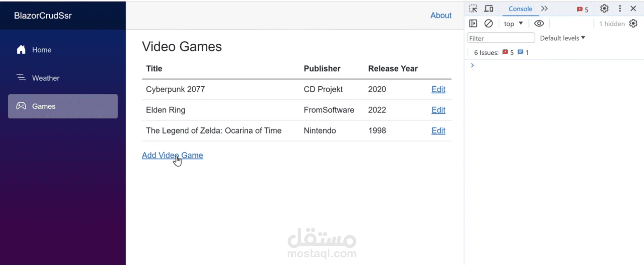Select the Games item in sidebar
Image resolution: width=644 pixels, height=265 pixels.
(x=63, y=106)
